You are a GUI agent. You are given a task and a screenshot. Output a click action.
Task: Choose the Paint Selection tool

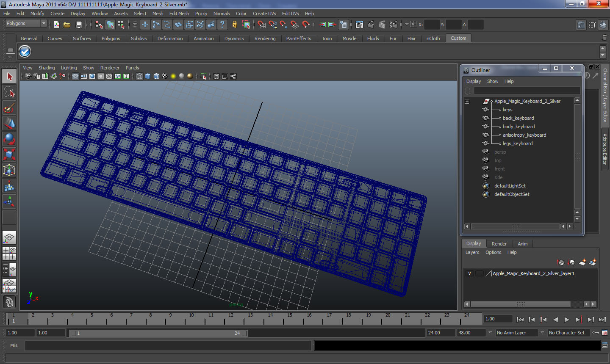click(9, 108)
